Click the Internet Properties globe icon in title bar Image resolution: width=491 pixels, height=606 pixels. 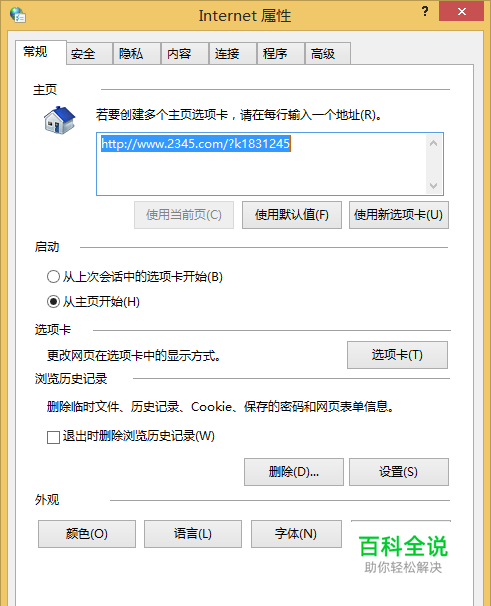point(17,15)
